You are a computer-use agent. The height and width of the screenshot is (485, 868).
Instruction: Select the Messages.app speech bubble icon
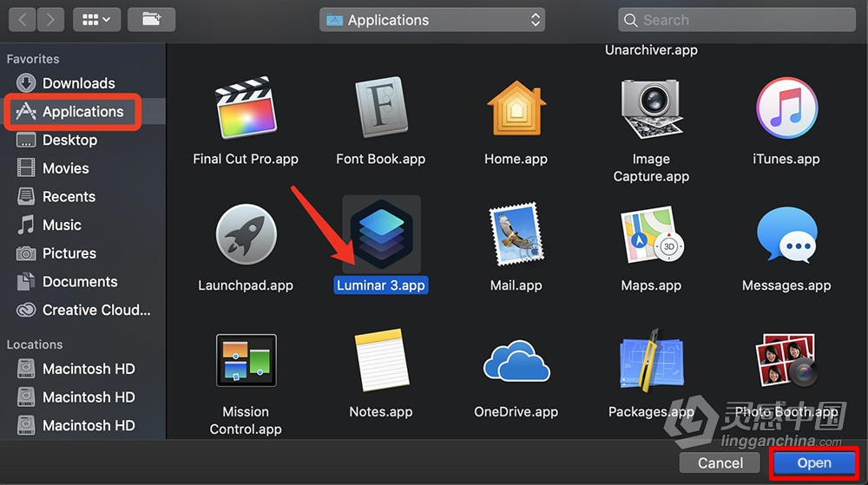(786, 234)
